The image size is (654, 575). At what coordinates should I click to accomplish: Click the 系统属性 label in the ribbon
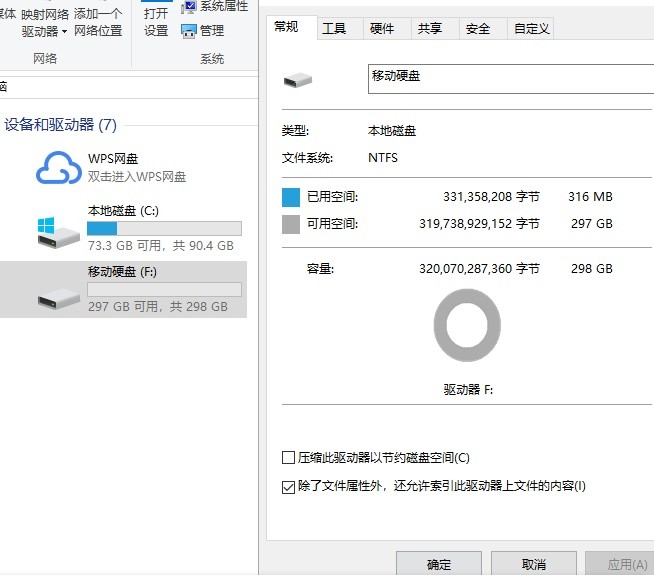click(224, 6)
